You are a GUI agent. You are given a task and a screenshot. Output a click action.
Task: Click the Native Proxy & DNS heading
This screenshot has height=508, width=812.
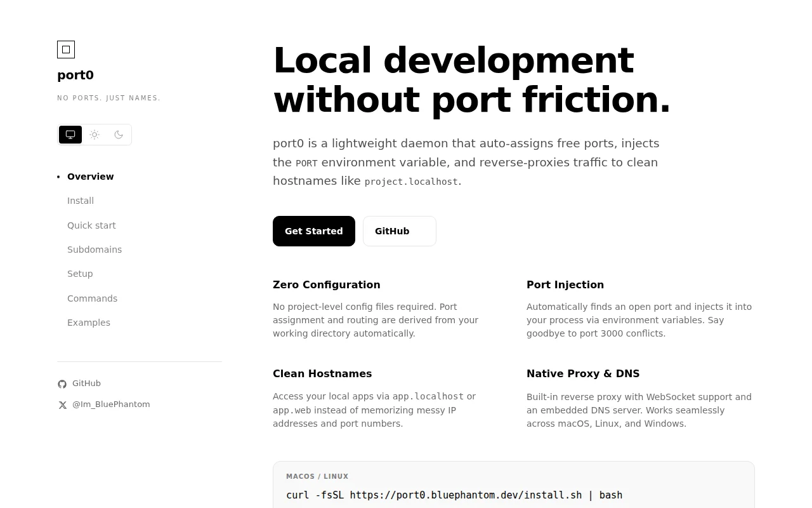tap(583, 373)
